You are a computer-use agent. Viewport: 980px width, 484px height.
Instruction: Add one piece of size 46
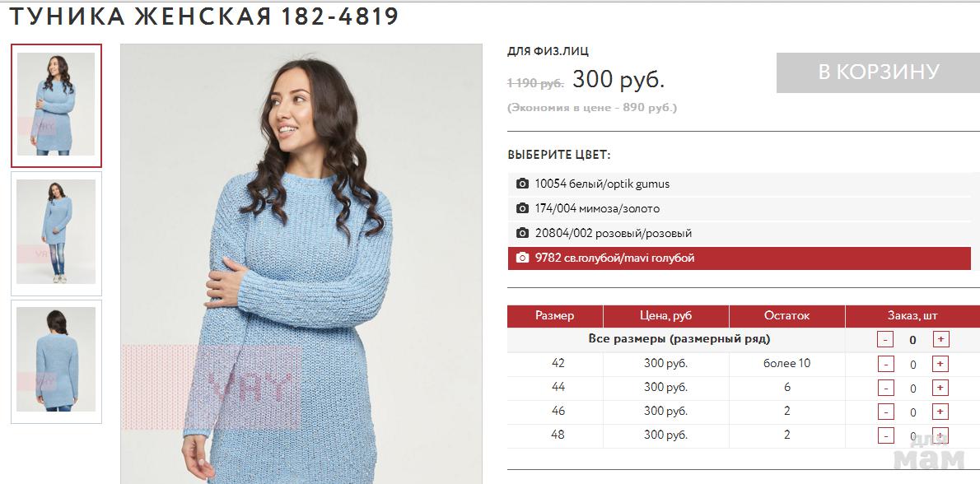click(940, 412)
